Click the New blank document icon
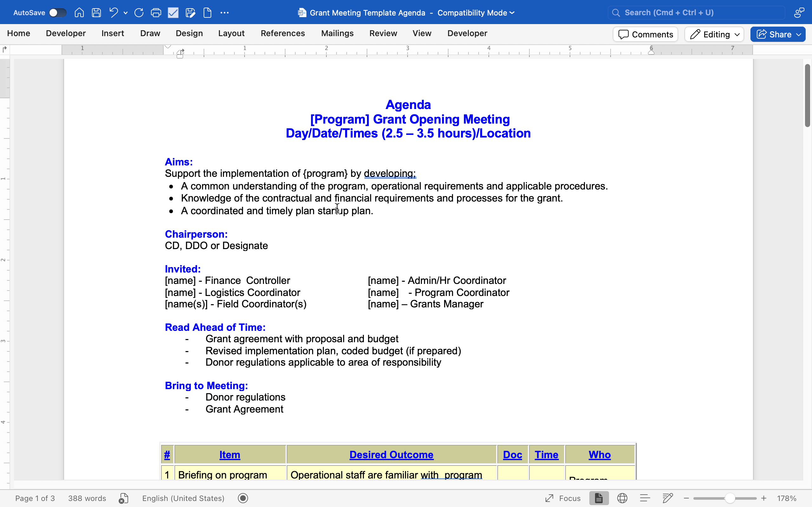812x507 pixels. tap(207, 13)
